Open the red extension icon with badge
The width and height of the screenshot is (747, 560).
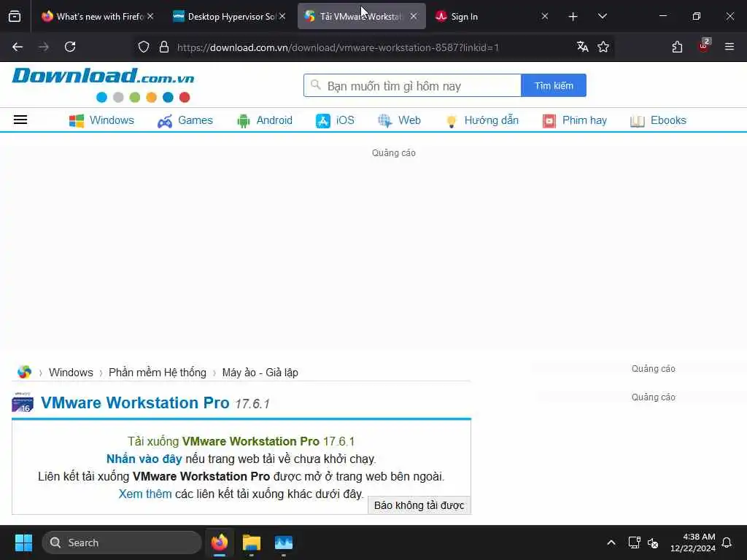coord(704,46)
